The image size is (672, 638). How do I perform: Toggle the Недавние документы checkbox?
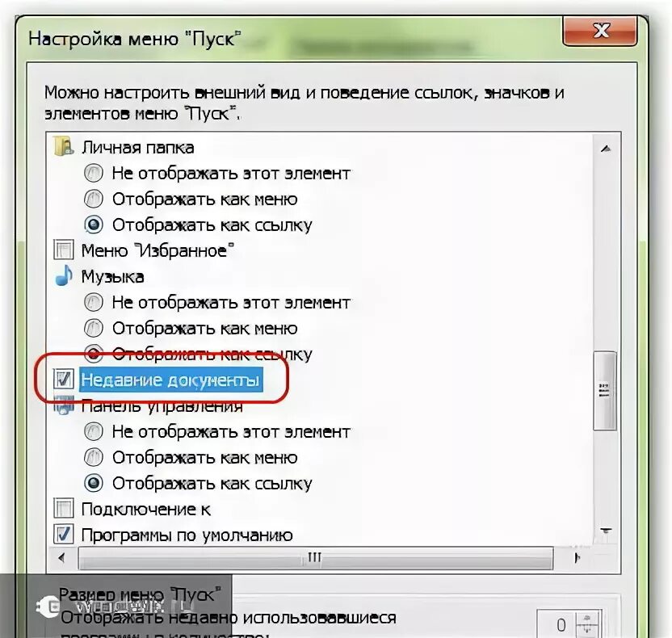click(x=64, y=380)
